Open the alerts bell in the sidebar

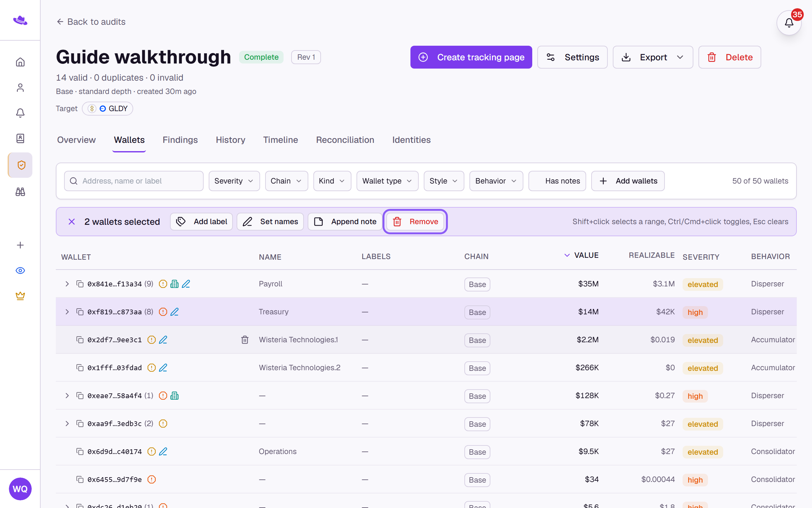tap(20, 113)
